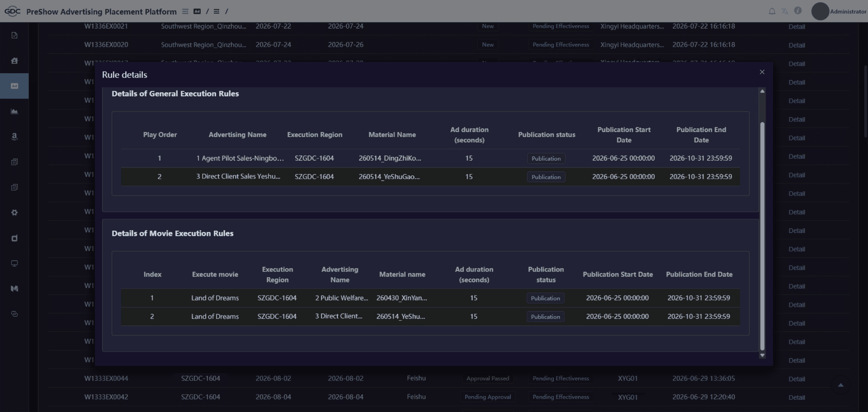Click the Execute movie column header
This screenshot has height=412, width=868.
point(215,274)
